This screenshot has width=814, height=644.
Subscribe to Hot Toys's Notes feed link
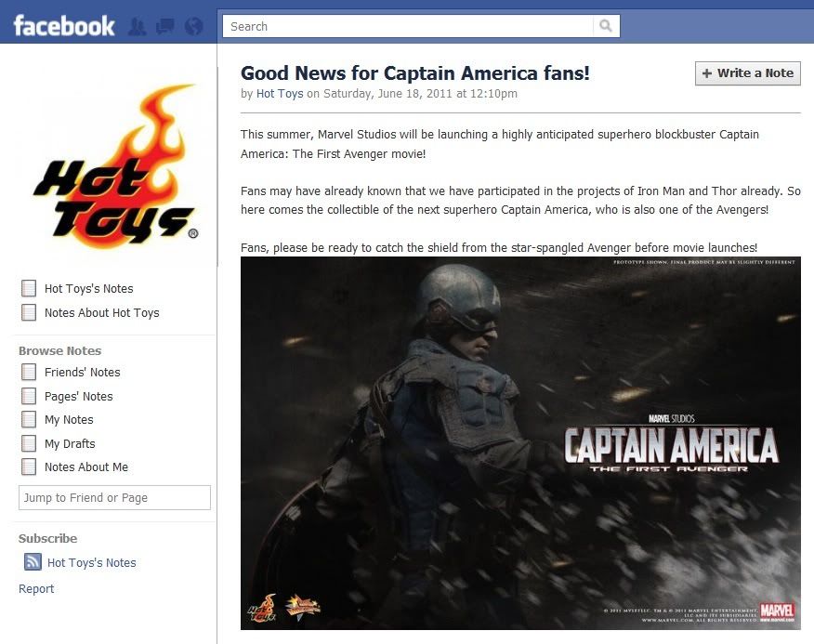pyautogui.click(x=91, y=562)
